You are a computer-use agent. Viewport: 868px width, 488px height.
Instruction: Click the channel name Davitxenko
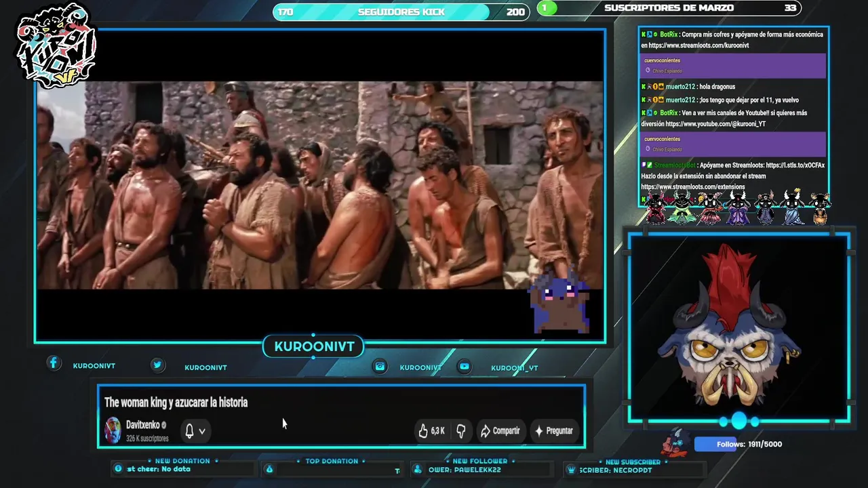(x=142, y=425)
